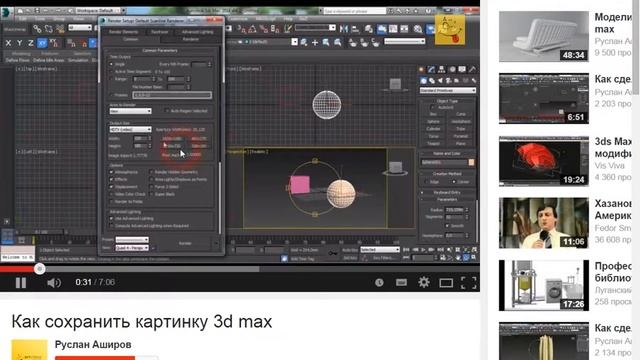The height and width of the screenshot is (360, 640).
Task: Open the Area to Render dropdown
Action: [x=130, y=111]
